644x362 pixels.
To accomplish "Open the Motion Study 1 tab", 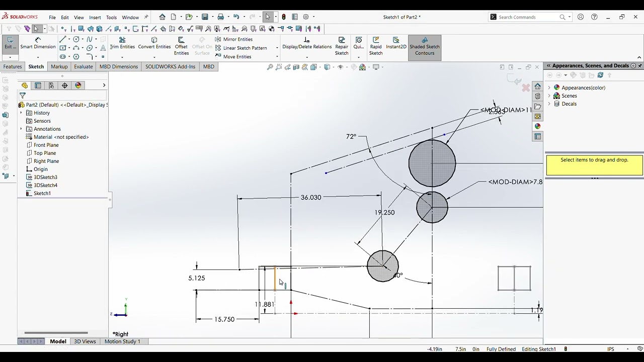I will click(122, 341).
